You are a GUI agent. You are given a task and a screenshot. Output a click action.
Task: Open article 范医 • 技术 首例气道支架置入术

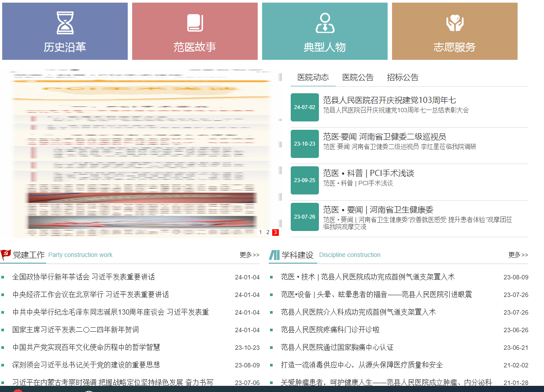(368, 277)
